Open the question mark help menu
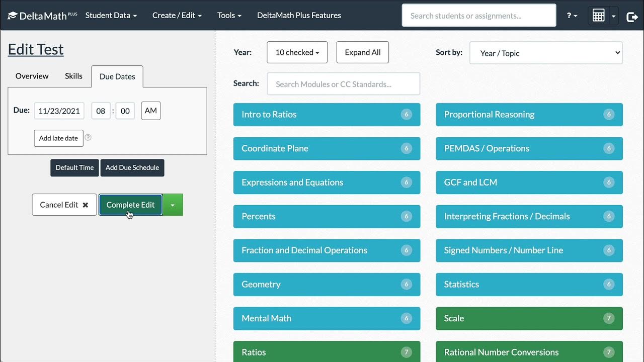Screen dimensions: 644x362 tap(572, 16)
